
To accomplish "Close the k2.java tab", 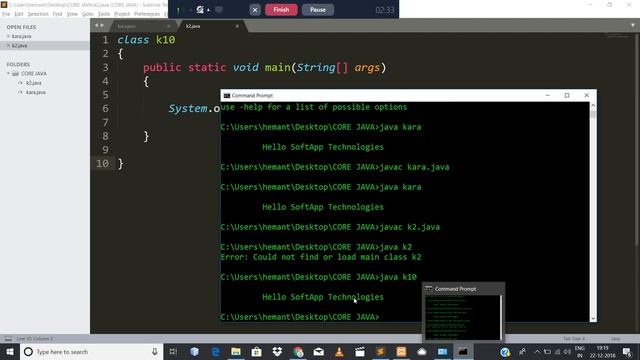I will tap(237, 26).
